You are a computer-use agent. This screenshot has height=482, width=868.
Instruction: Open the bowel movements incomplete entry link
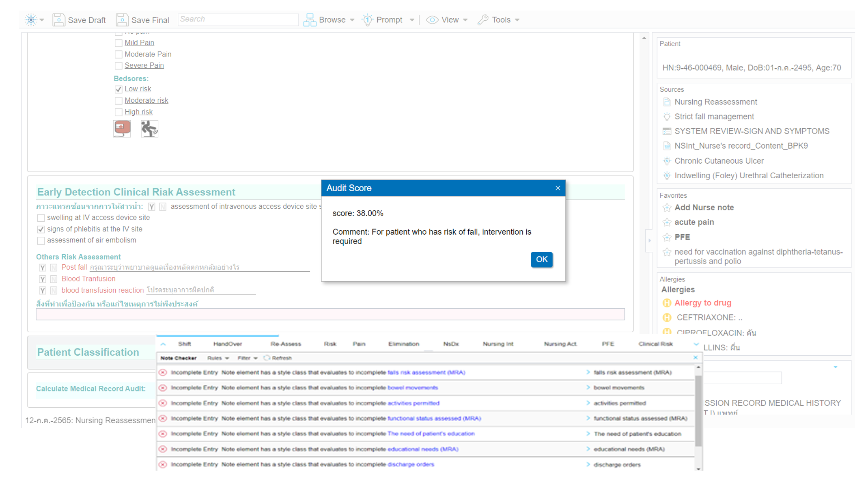point(412,388)
